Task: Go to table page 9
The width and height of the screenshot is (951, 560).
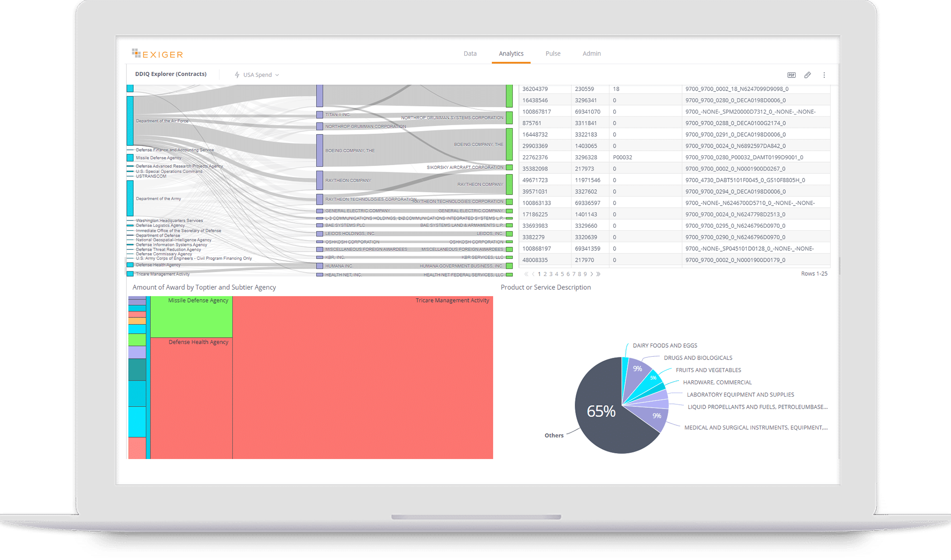Action: [x=585, y=274]
